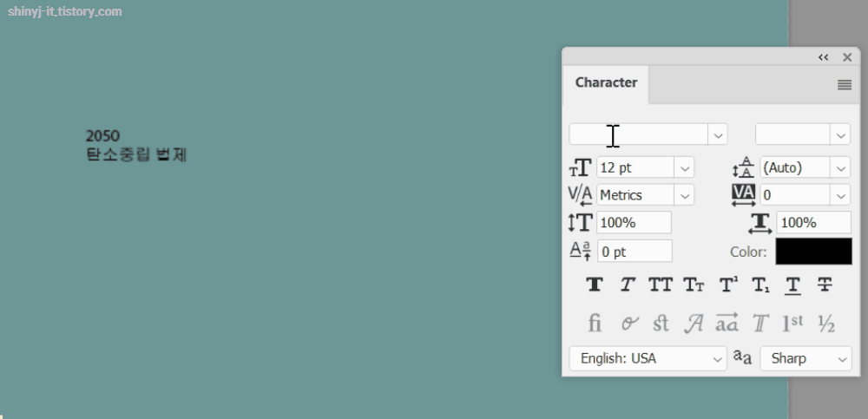Click the font size icon

580,167
